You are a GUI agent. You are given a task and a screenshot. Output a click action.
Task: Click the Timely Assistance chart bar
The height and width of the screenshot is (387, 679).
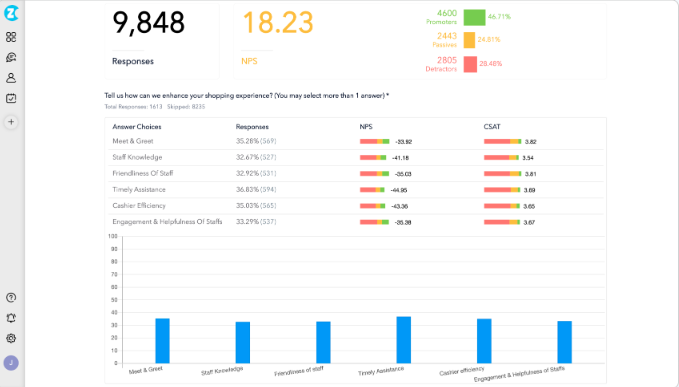[x=404, y=340]
